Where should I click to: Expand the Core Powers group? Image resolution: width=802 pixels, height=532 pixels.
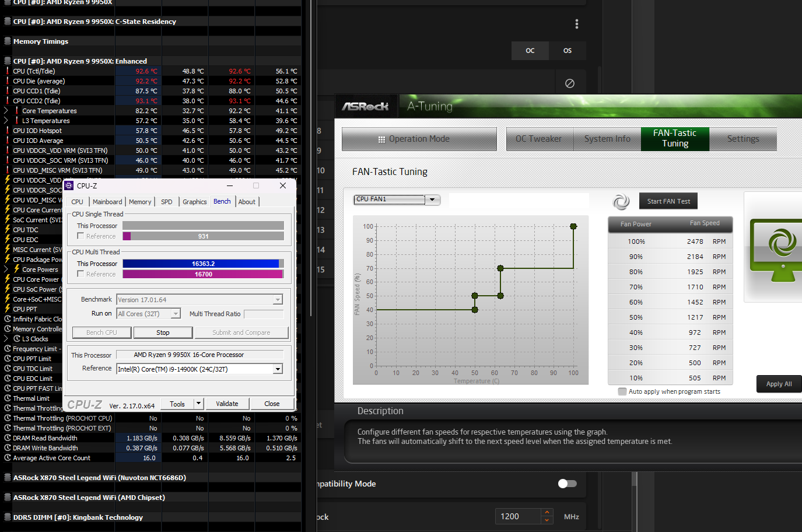(6, 269)
